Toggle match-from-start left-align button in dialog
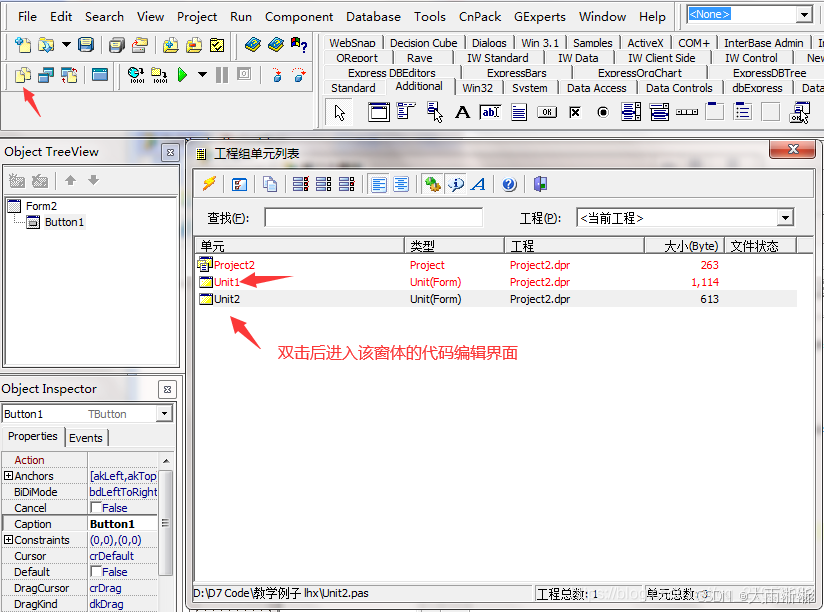This screenshot has height=612, width=824. pyautogui.click(x=378, y=184)
